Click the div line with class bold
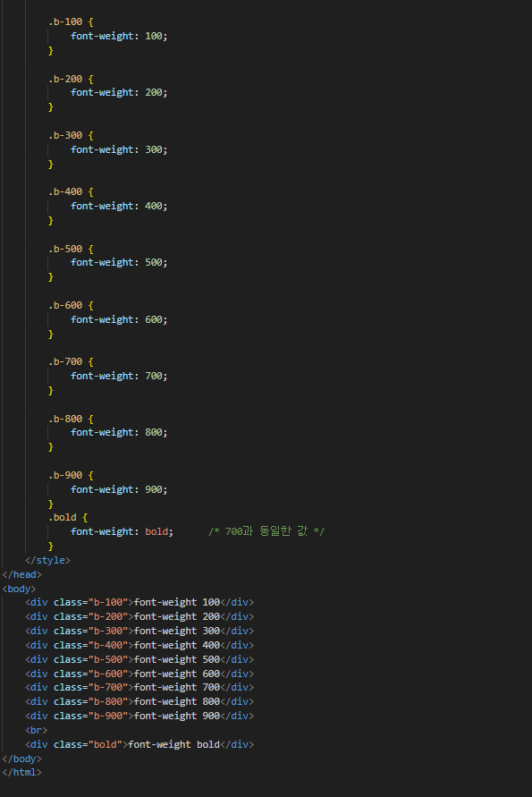This screenshot has height=797, width=532. coord(139,744)
